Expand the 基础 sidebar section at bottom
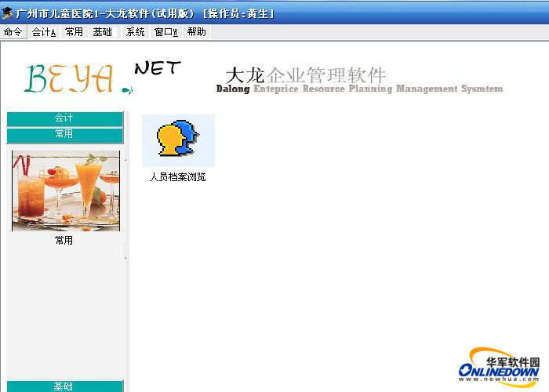This screenshot has height=392, width=549. pyautogui.click(x=65, y=386)
